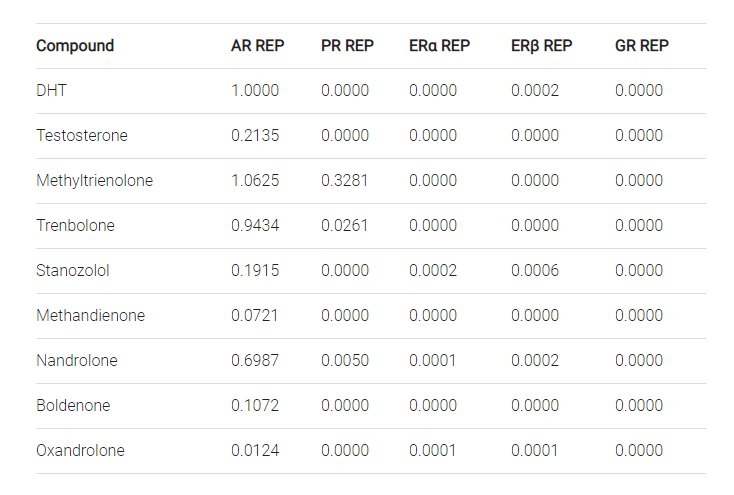This screenshot has width=734, height=495.
Task: Select the PR REP value 0.3281
Action: point(345,180)
